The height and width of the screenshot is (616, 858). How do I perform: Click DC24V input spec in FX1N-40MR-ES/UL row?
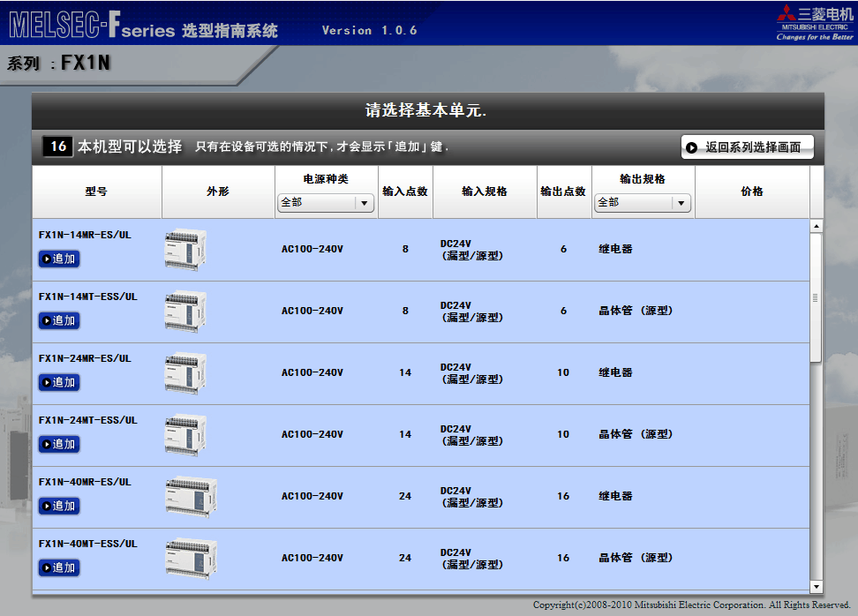coord(471,497)
